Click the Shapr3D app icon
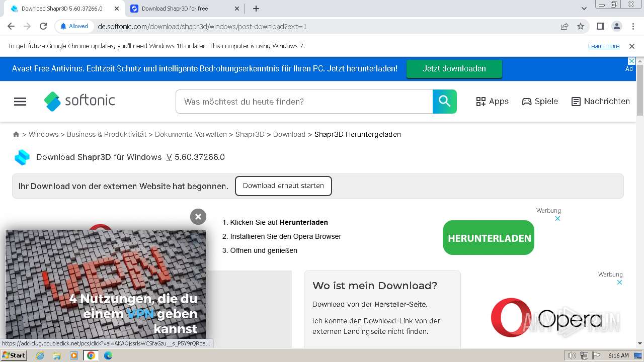Image resolution: width=644 pixels, height=362 pixels. 22,157
